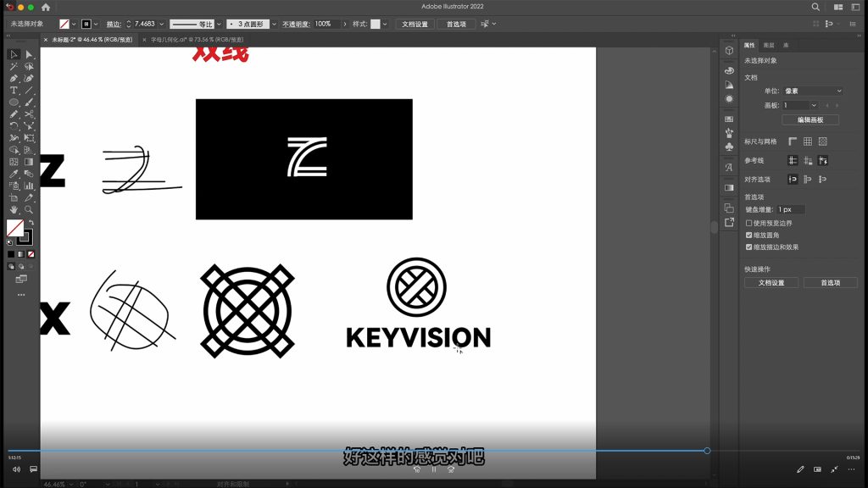Image resolution: width=868 pixels, height=488 pixels.
Task: Show the grid icon in 标尺与网格 row
Action: [808, 141]
